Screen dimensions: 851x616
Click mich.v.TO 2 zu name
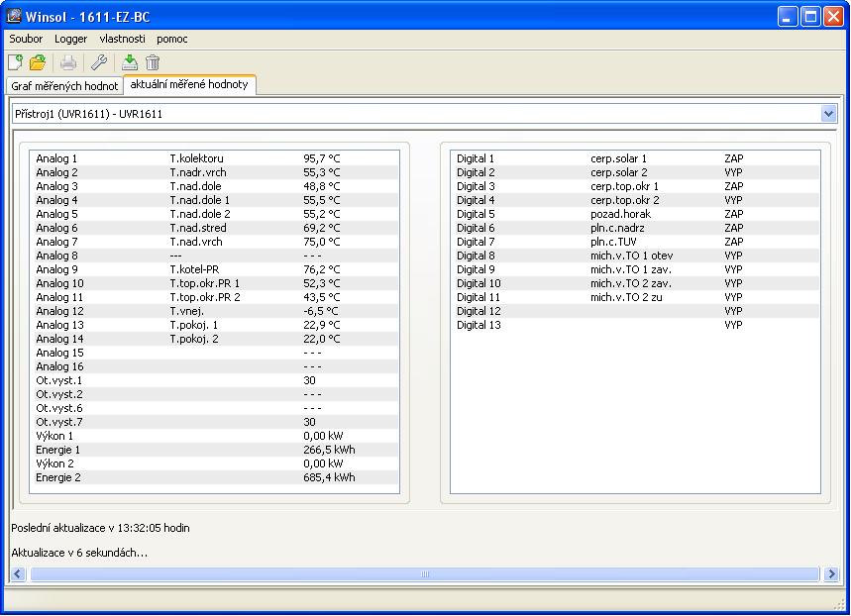click(x=626, y=297)
